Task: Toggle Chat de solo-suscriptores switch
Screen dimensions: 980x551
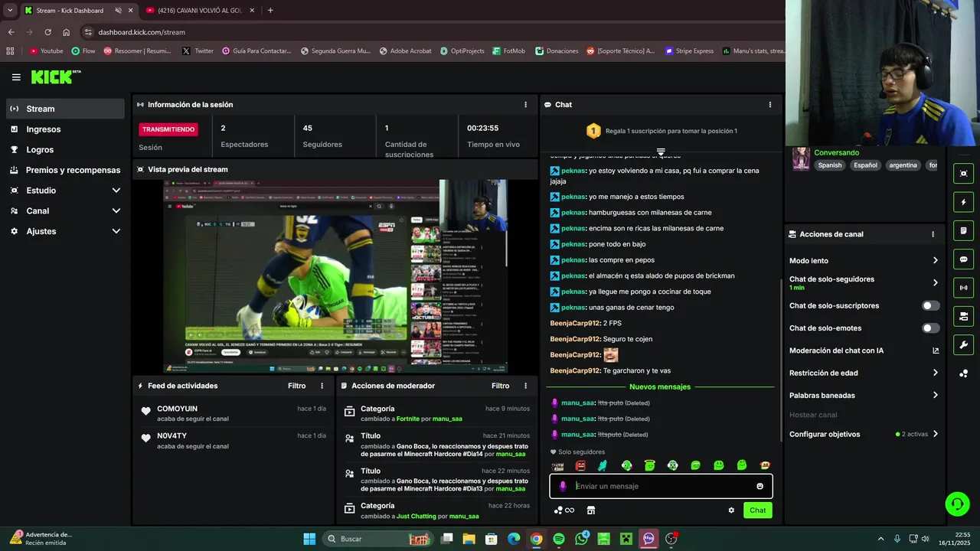Action: [x=930, y=305]
